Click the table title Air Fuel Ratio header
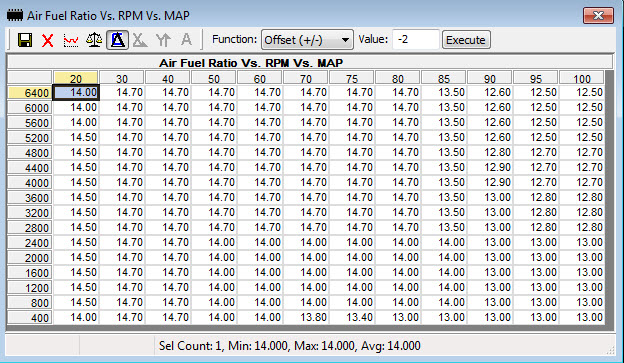 [x=251, y=63]
